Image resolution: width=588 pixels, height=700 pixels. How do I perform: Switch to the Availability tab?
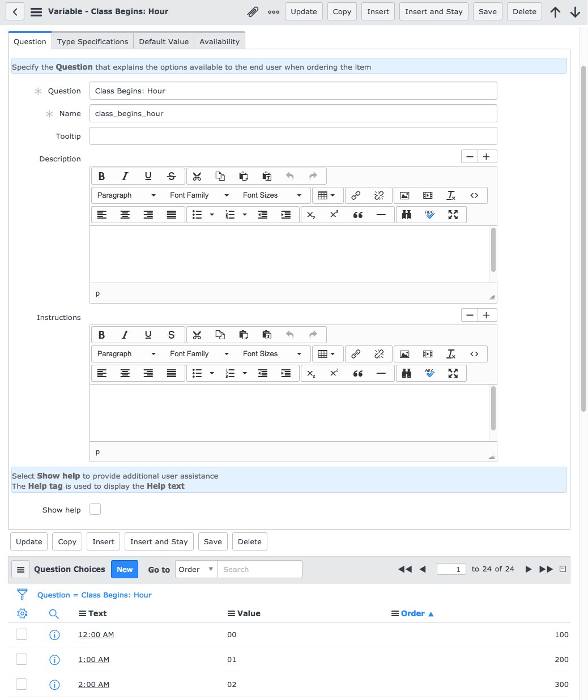(219, 41)
